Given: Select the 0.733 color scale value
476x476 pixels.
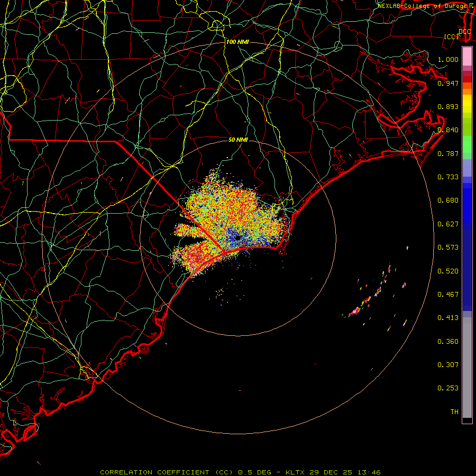Looking at the screenshot, I should pos(448,177).
